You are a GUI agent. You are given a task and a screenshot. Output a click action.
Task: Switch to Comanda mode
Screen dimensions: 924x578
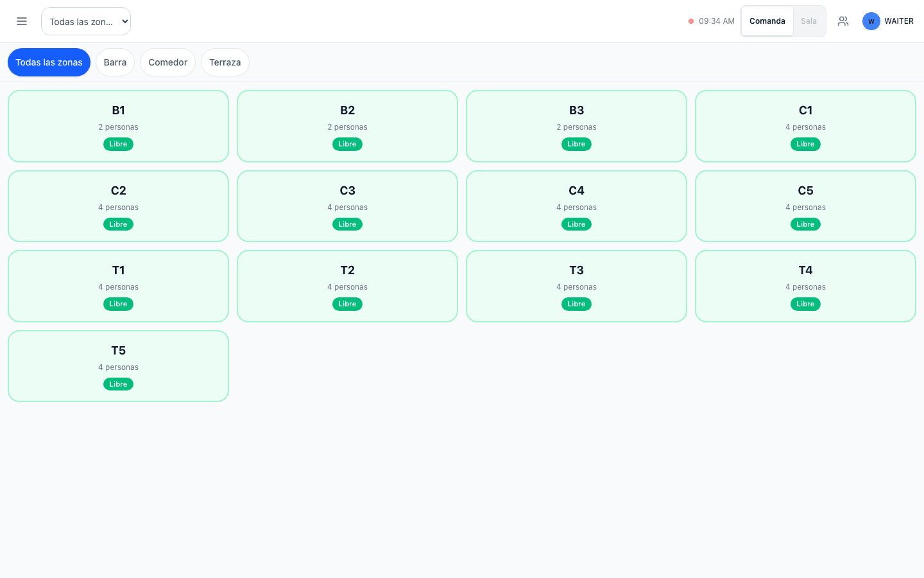click(x=767, y=21)
